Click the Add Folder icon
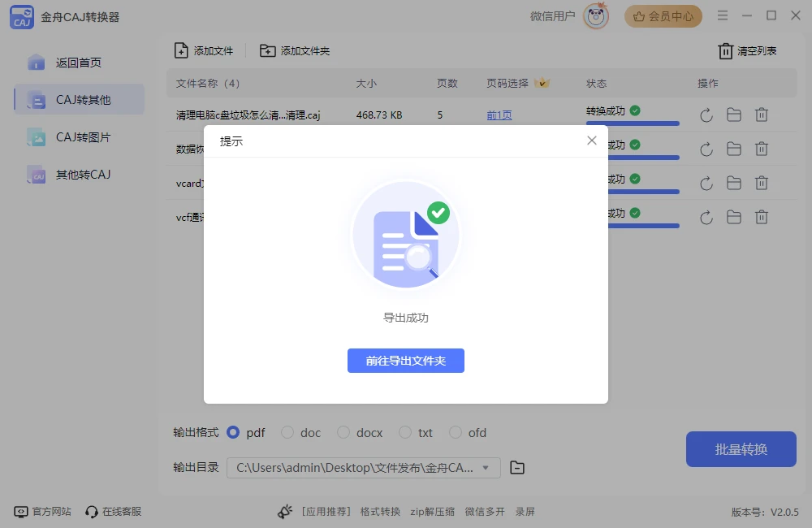 [x=267, y=50]
